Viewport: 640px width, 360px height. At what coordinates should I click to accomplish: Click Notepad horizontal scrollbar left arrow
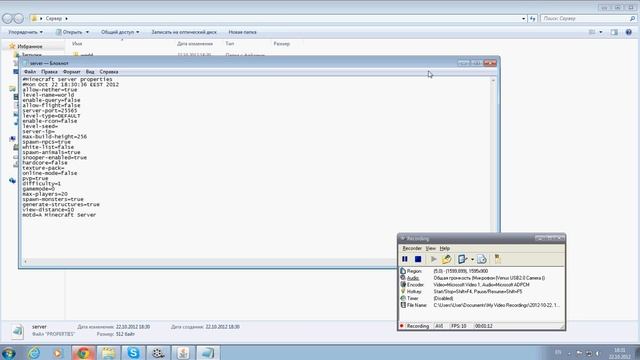coord(25,261)
